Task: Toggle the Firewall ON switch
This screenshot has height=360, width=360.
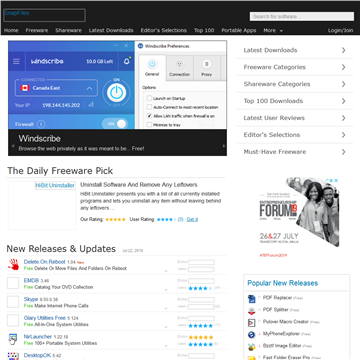Action: [x=114, y=124]
